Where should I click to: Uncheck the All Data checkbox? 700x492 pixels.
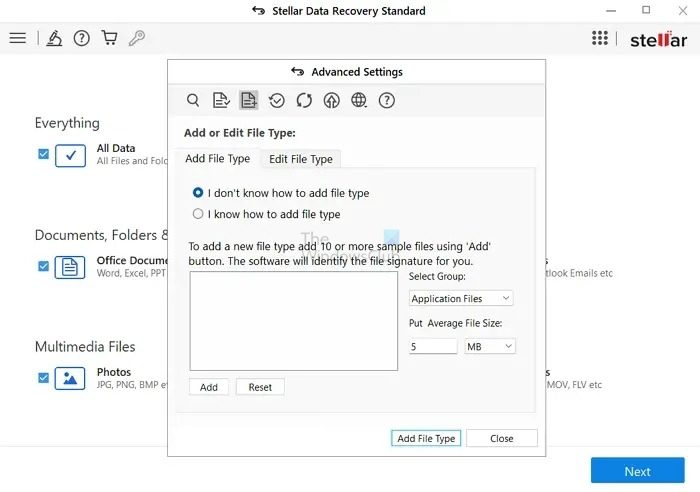tap(43, 154)
